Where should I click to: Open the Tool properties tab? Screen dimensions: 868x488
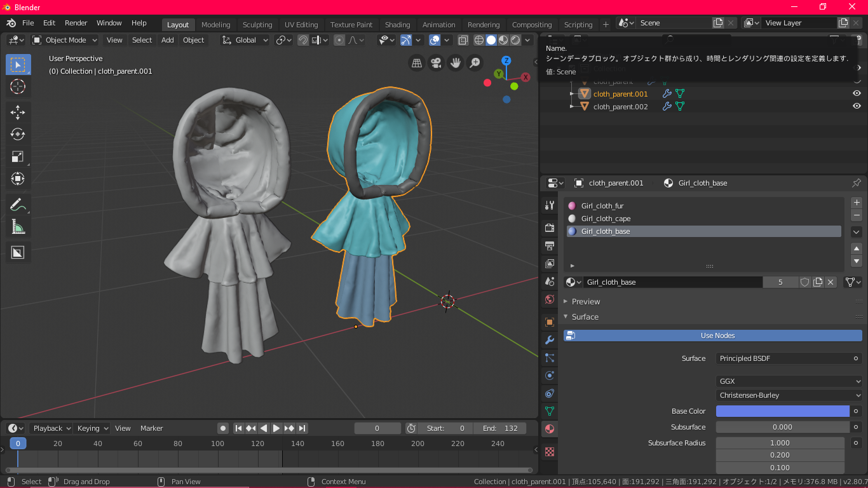click(550, 205)
